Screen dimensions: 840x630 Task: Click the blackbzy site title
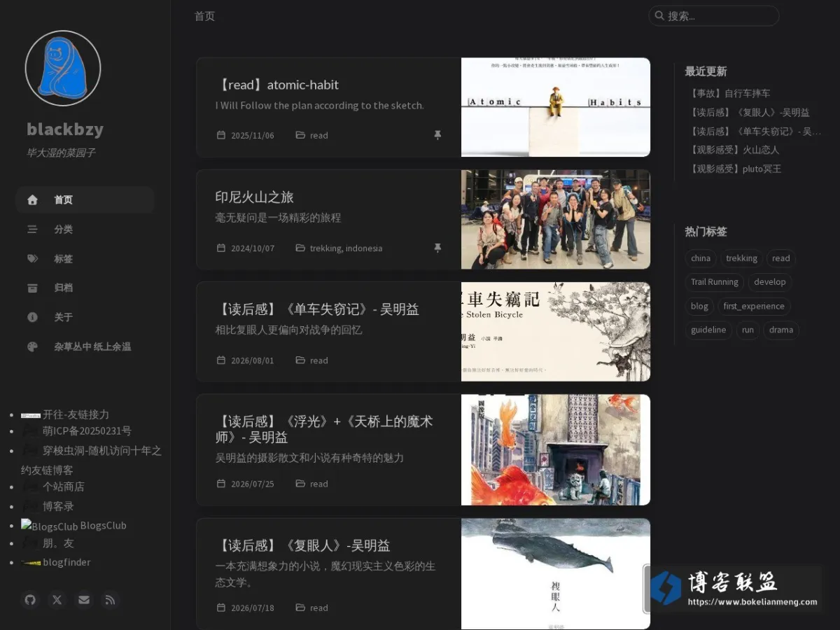[x=65, y=129]
